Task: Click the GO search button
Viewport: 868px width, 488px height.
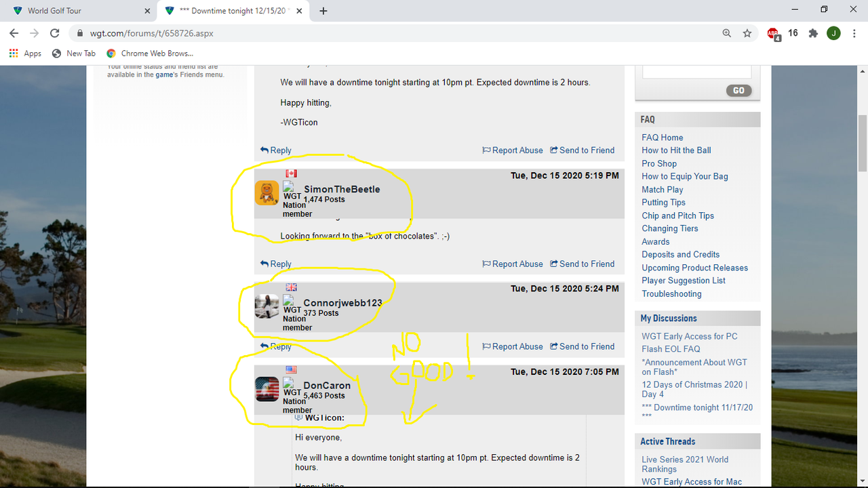Action: [x=738, y=90]
